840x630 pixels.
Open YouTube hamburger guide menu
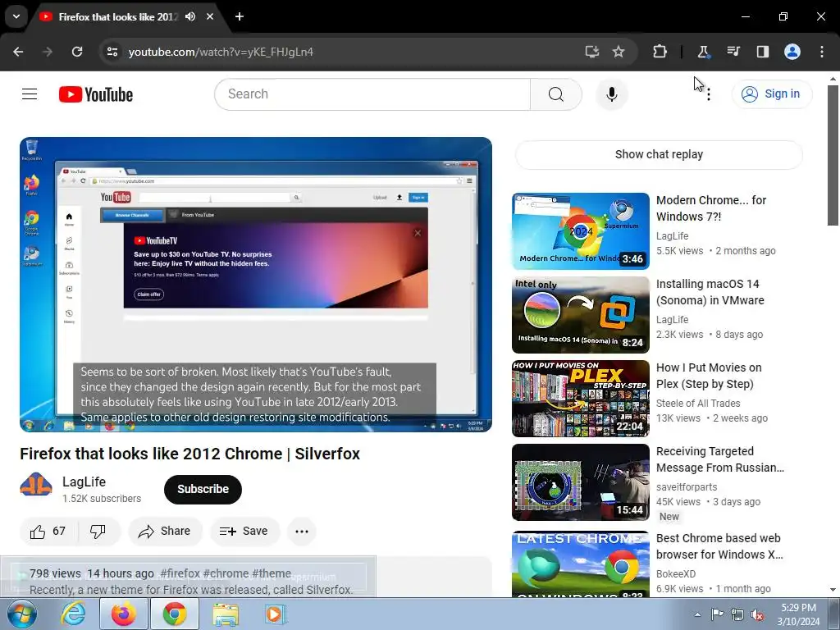(30, 94)
